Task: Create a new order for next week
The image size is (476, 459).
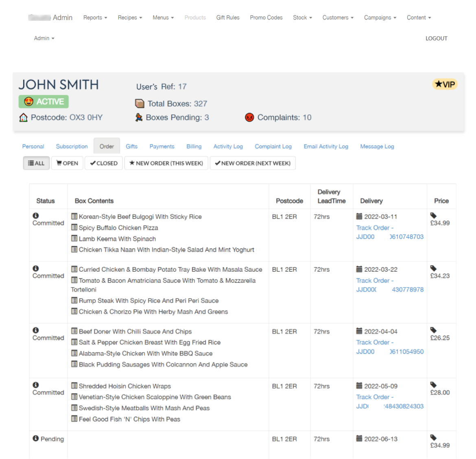Action: [x=253, y=163]
